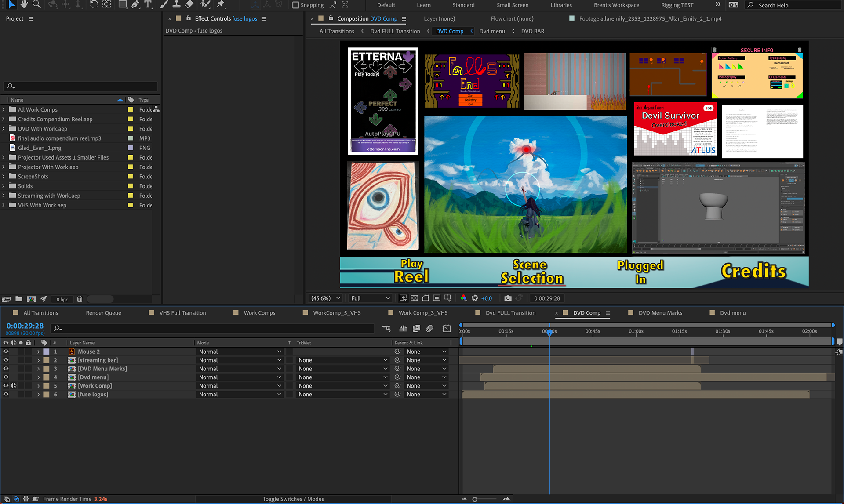Image resolution: width=844 pixels, height=504 pixels.
Task: Open the DVD Menu Marks timeline tab
Action: [660, 313]
